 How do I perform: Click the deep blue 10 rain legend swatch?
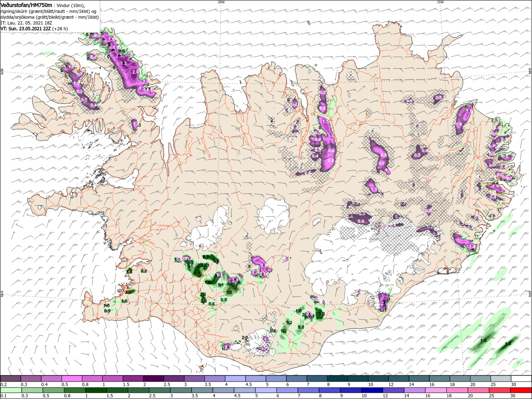(372, 390)
